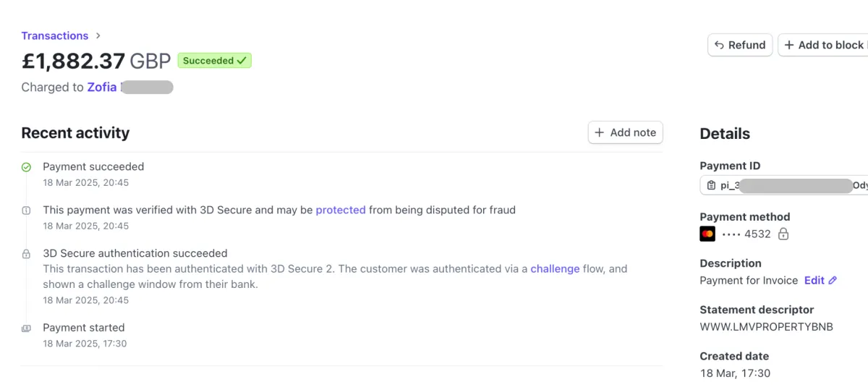The image size is (868, 387).
Task: Go back to Transactions breadcrumb
Action: pyautogui.click(x=55, y=35)
